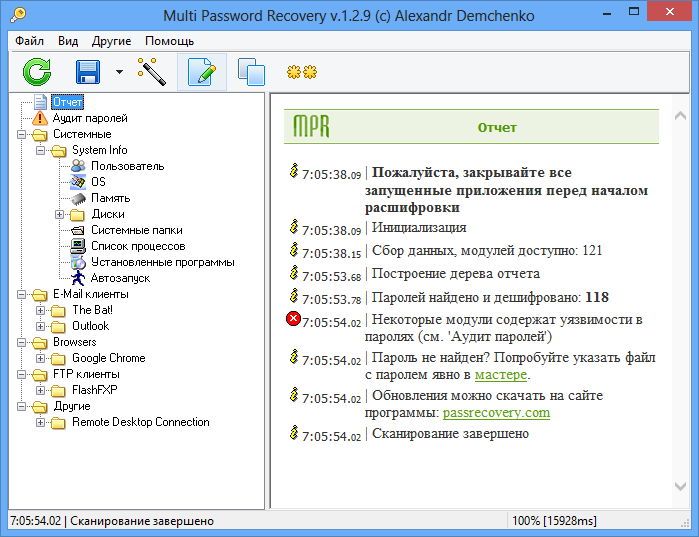The width and height of the screenshot is (699, 537).
Task: Select The Bat! folder icon
Action: [58, 311]
